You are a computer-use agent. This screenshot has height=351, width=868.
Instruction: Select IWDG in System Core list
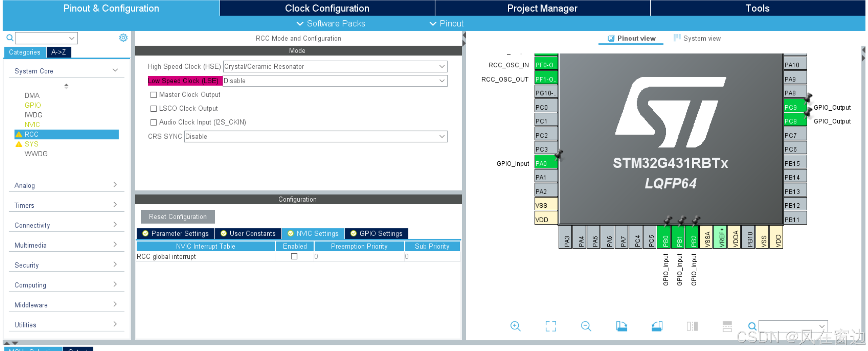[33, 115]
